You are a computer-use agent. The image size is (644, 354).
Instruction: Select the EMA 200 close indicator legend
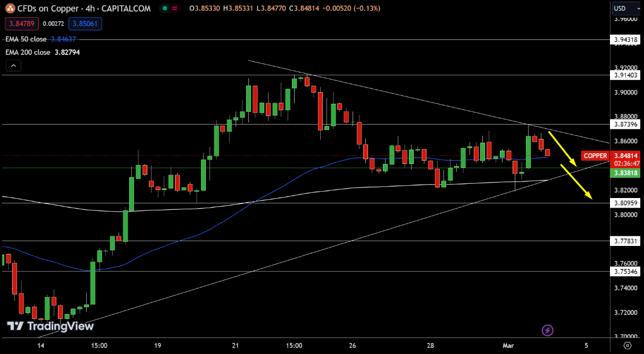click(28, 52)
